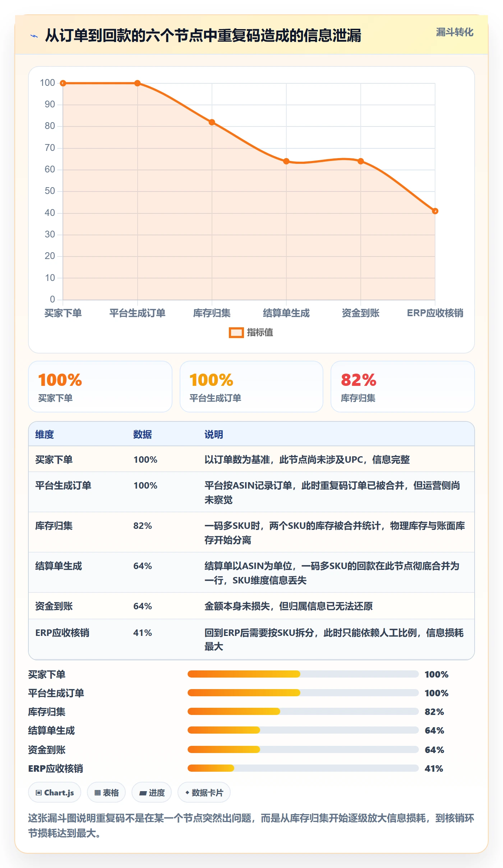Click the 买家下单 progress bar
This screenshot has height=868, width=503.
303,674
